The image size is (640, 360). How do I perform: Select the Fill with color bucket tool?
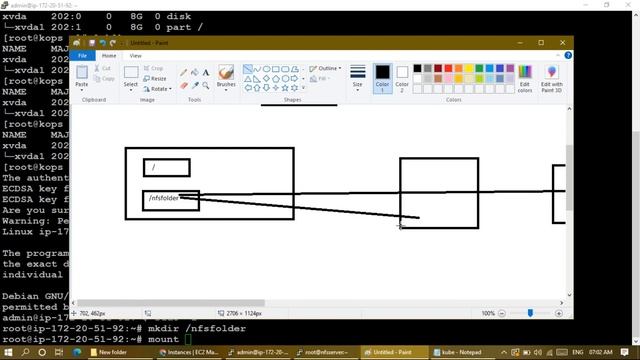[x=195, y=73]
